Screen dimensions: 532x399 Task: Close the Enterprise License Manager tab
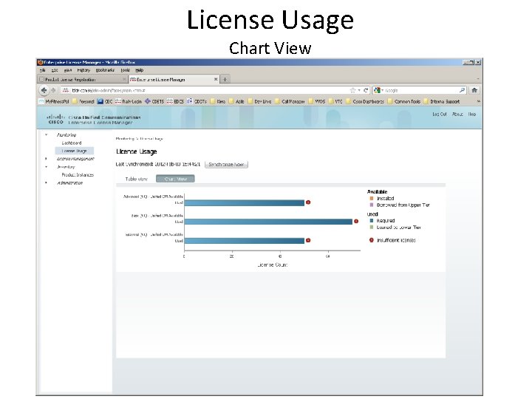pyautogui.click(x=216, y=79)
